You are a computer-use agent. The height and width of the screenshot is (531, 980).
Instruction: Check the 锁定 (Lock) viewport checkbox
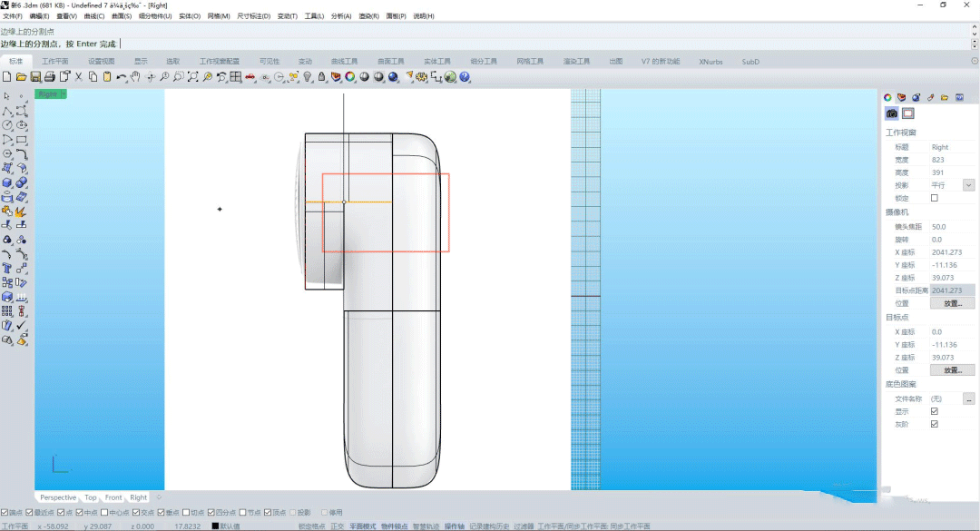tap(935, 198)
